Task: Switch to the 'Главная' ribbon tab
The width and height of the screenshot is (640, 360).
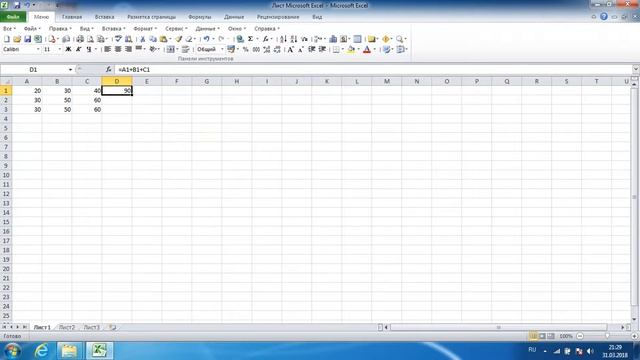Action: (x=72, y=17)
